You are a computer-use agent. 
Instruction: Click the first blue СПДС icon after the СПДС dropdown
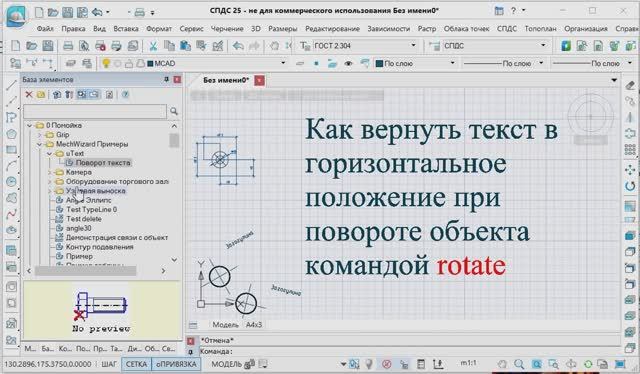566,46
